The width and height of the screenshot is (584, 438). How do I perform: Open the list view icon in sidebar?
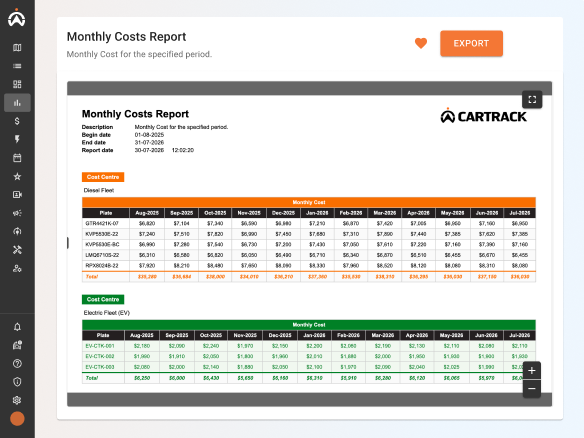[17, 66]
